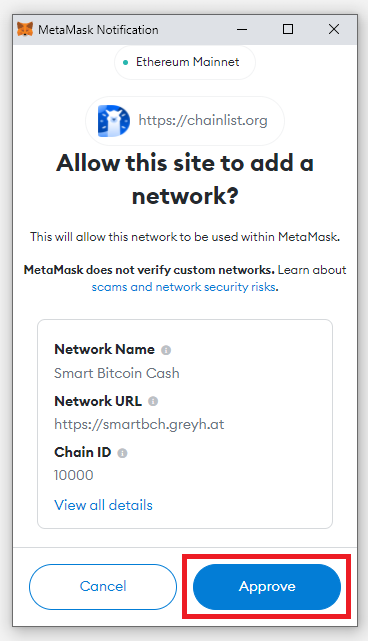Click the MetaMask fox icon in title bar

point(25,29)
